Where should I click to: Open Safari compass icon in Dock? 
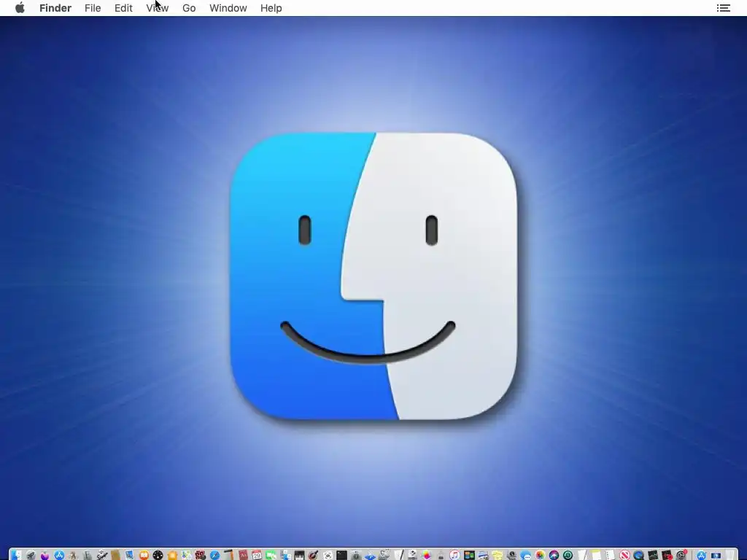coord(214,555)
